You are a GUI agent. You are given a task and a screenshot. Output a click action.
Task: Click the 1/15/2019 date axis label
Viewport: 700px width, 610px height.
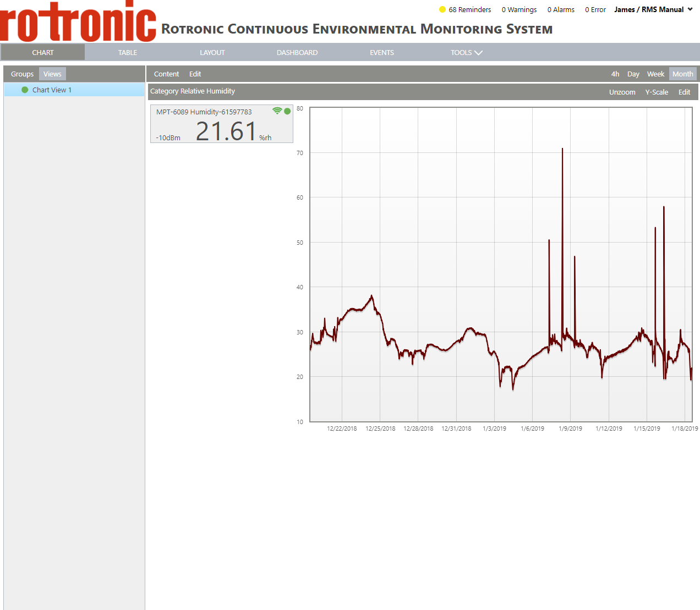pyautogui.click(x=647, y=428)
